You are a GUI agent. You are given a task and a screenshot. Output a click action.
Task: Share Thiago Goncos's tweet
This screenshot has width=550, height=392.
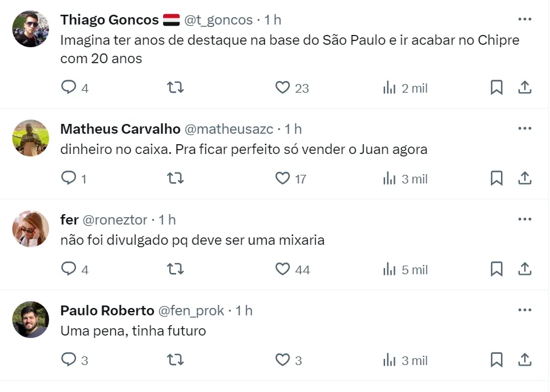(x=525, y=88)
